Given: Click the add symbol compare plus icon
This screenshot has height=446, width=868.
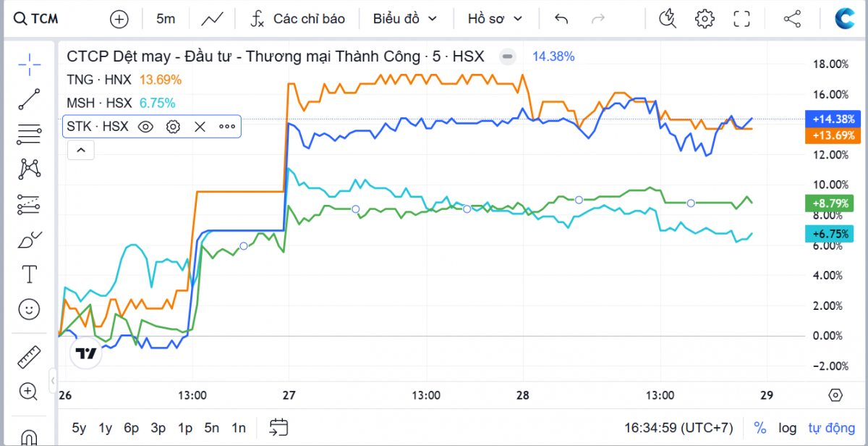Looking at the screenshot, I should pos(119,19).
